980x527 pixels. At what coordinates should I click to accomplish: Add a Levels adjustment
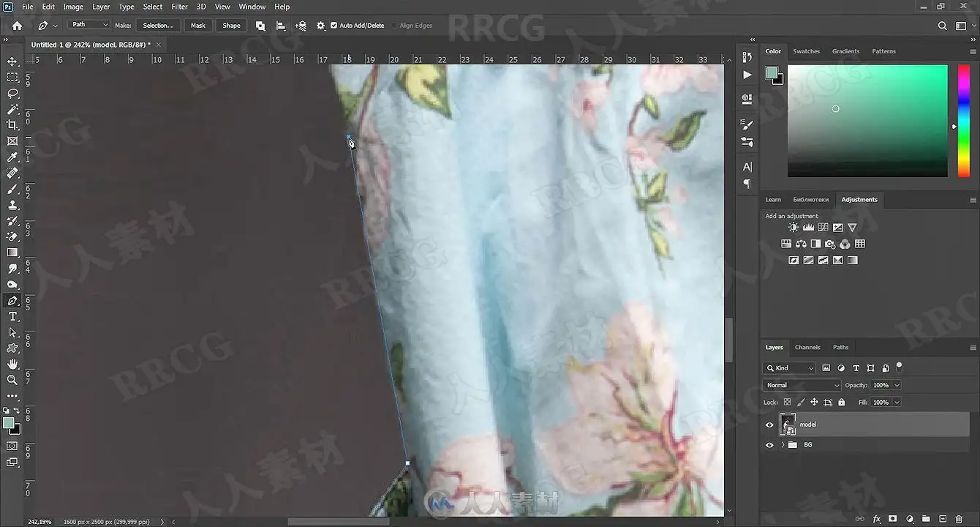pos(808,228)
